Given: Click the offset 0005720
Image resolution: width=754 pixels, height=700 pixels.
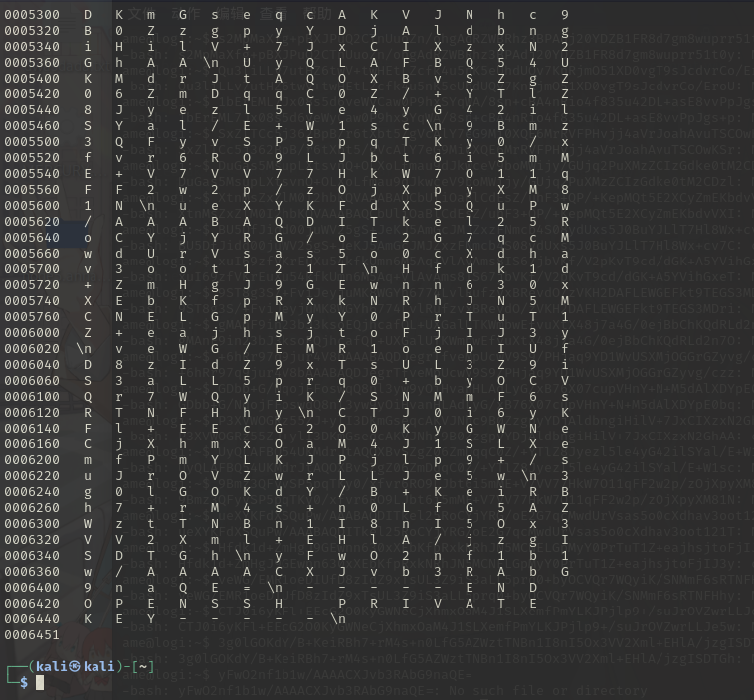Looking at the screenshot, I should coord(32,285).
